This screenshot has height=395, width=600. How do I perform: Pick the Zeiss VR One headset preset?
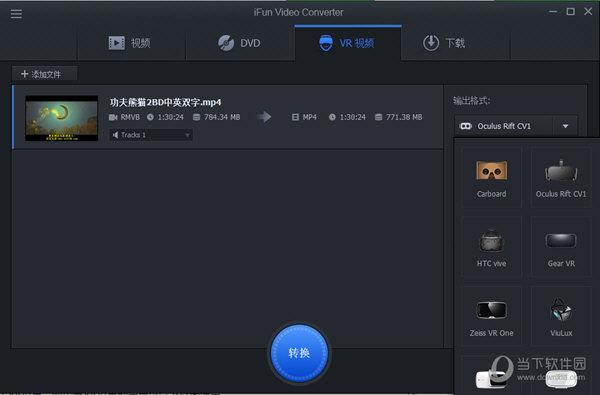pyautogui.click(x=491, y=317)
